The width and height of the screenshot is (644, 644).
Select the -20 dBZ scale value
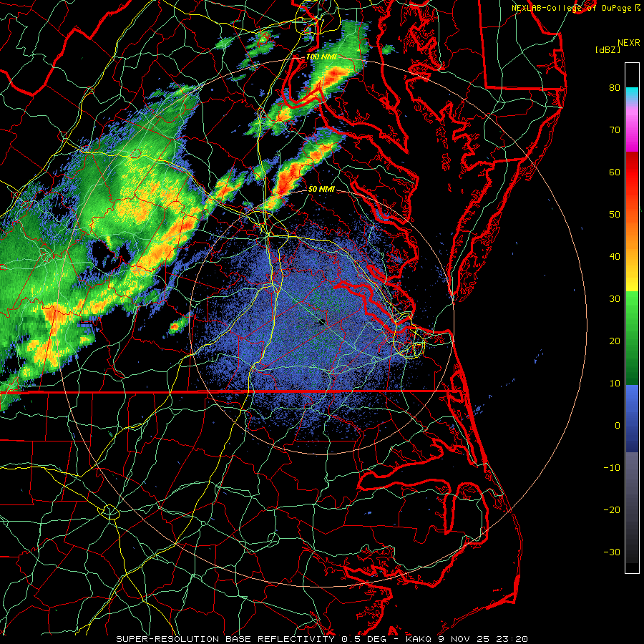click(612, 510)
